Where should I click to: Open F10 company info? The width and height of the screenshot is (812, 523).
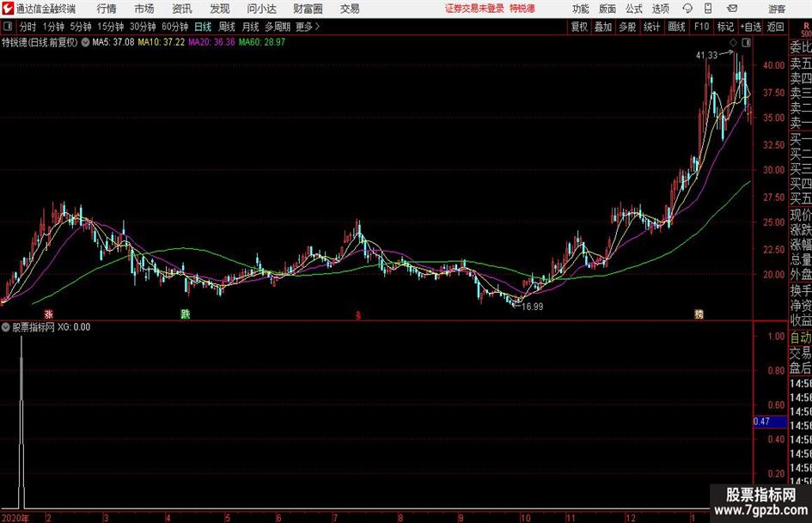click(x=702, y=27)
